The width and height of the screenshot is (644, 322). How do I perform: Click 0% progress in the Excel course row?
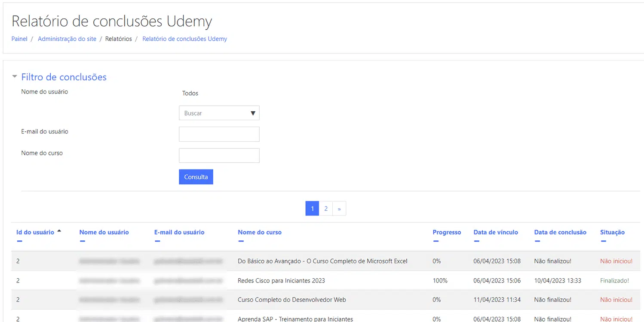437,261
